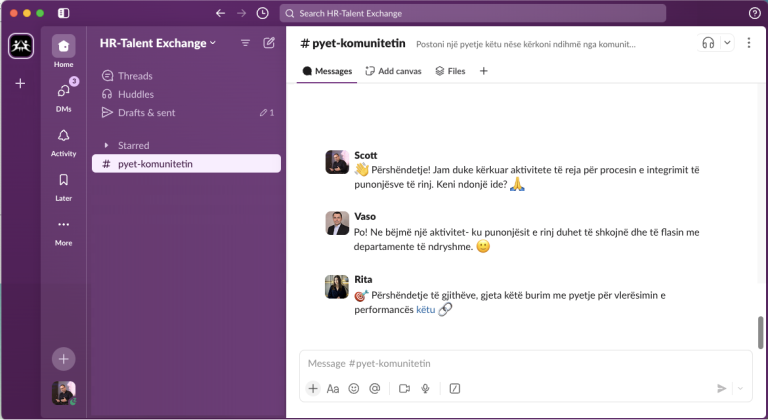
Task: Select the Add canvas tab
Action: click(392, 71)
